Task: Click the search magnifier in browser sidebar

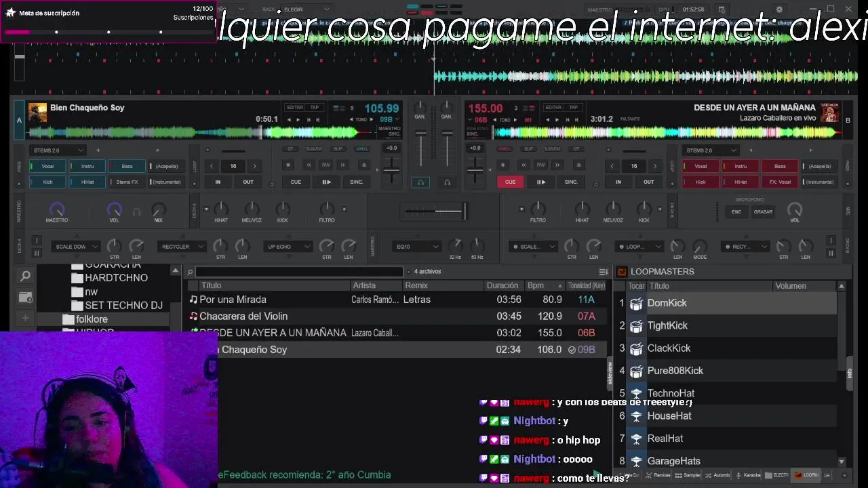Action: [25, 276]
